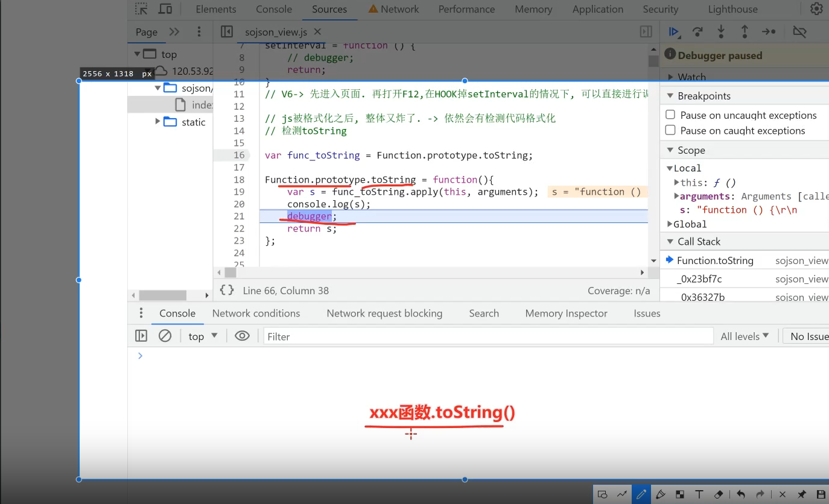The image size is (829, 504).
Task: Expand the static folder
Action: 158,121
